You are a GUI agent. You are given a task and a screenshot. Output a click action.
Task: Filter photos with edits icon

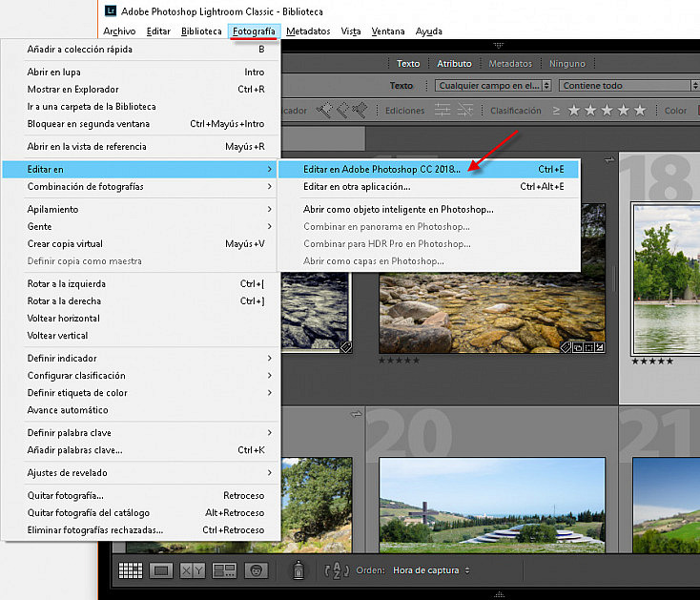tap(443, 111)
